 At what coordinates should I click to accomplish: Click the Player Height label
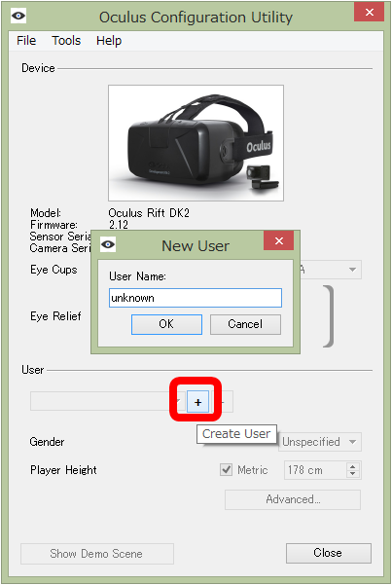tap(63, 470)
